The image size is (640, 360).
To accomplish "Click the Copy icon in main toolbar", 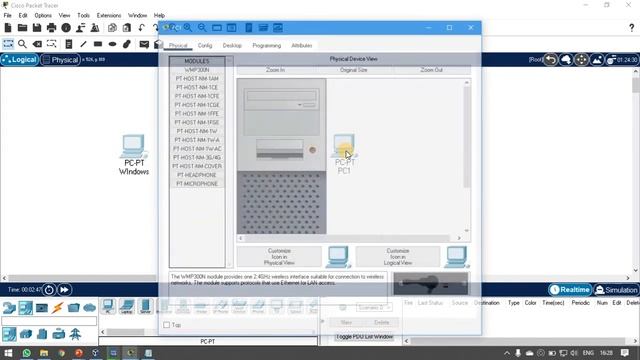I will coord(112,28).
